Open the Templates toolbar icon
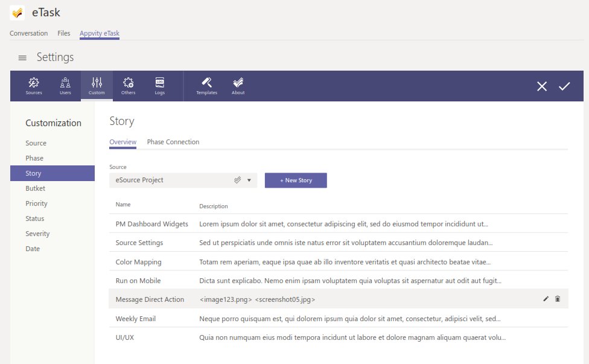This screenshot has width=589, height=364. (206, 86)
